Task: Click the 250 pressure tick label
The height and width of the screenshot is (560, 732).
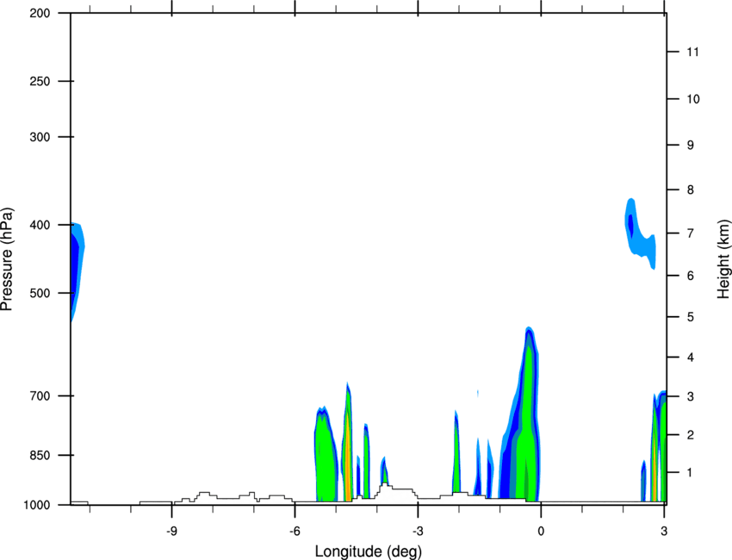Action: (40, 81)
